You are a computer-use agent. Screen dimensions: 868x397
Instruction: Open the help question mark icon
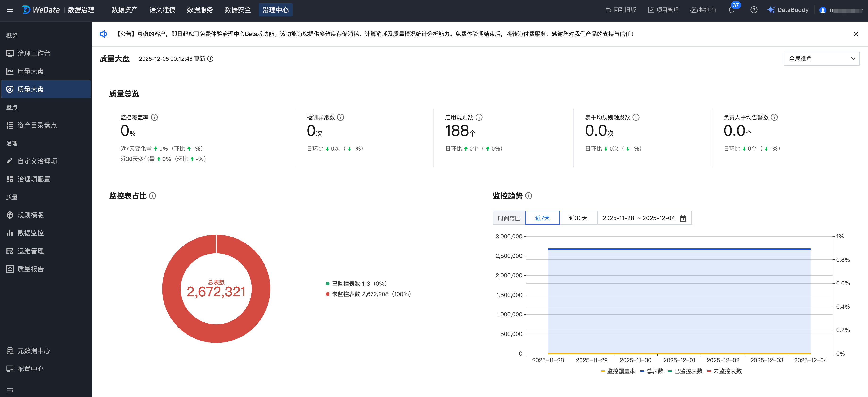coord(754,10)
